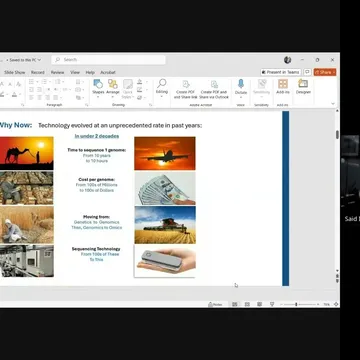360x360 pixels.
Task: Click 'Cost per genome:' text
Action: click(97, 179)
